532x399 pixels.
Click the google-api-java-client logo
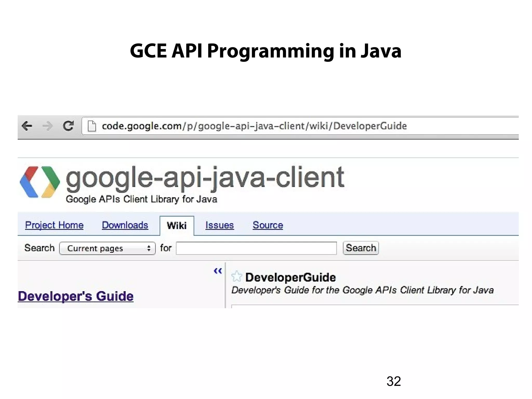click(40, 182)
